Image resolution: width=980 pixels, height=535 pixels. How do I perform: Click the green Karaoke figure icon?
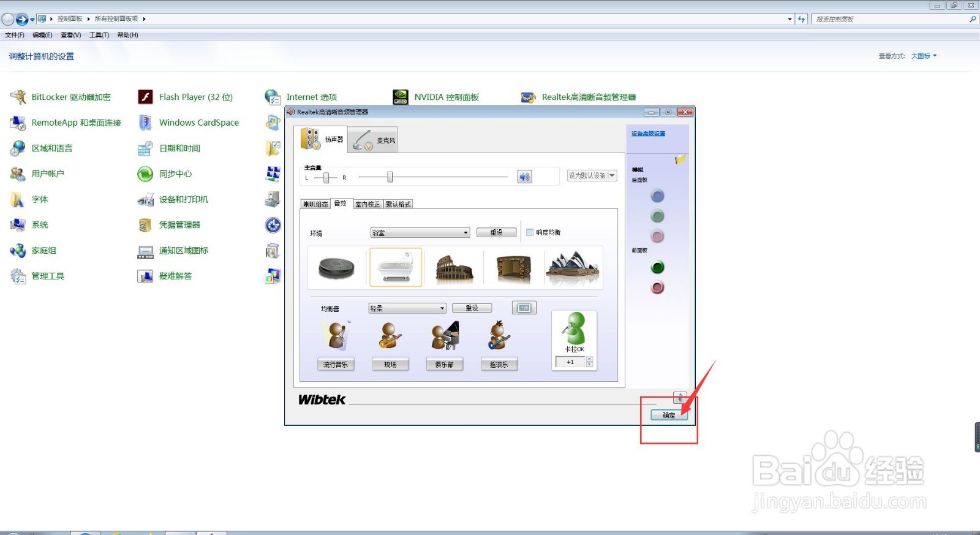(575, 328)
